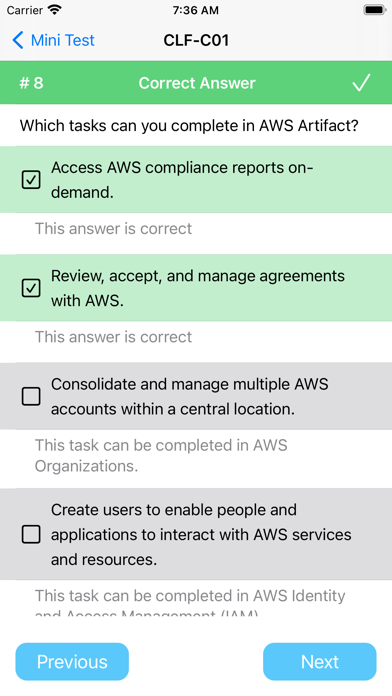This screenshot has height=696, width=392.
Task: Select the 'Review, accept, and manage agreements' answer
Action: click(198, 289)
